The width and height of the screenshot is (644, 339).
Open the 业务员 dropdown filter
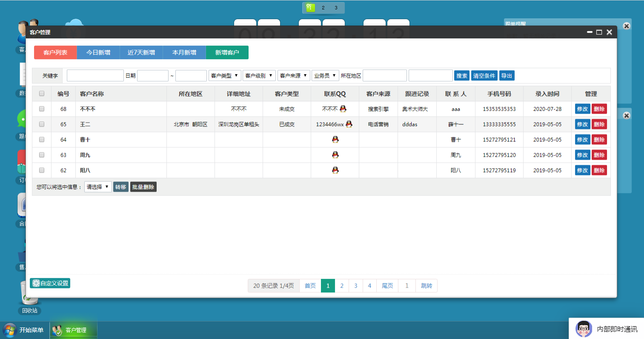(x=325, y=75)
